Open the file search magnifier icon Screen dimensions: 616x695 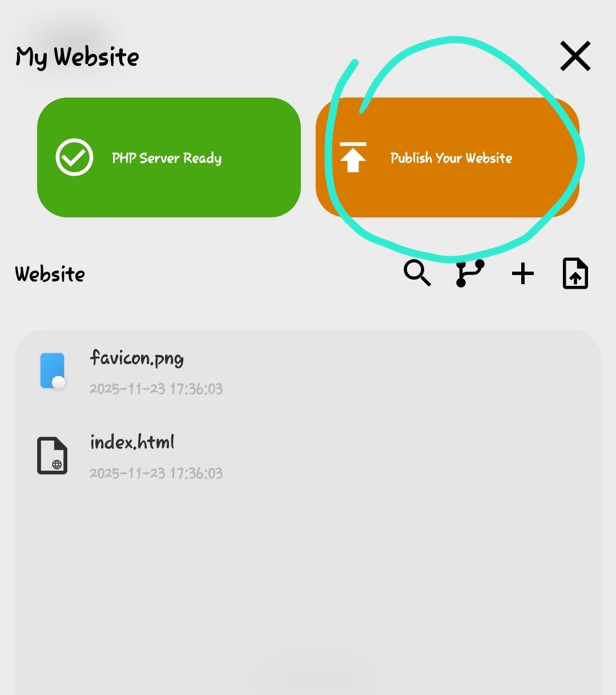417,273
